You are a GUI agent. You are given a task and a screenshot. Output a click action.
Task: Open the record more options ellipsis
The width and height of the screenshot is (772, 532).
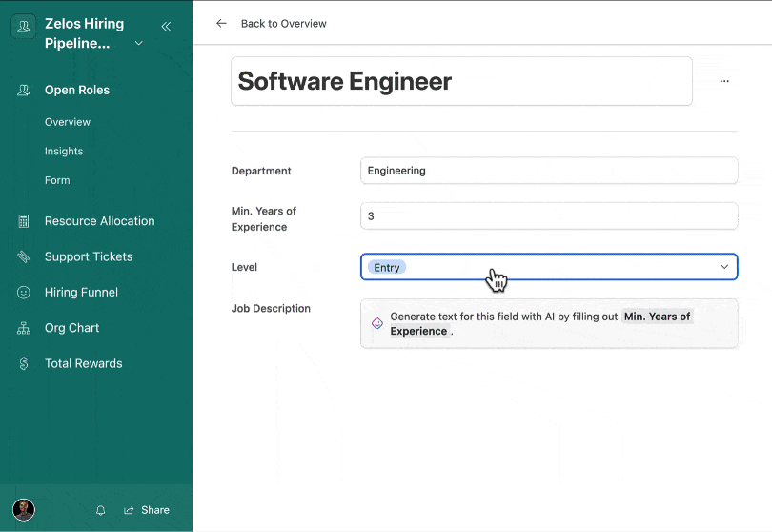pyautogui.click(x=724, y=81)
